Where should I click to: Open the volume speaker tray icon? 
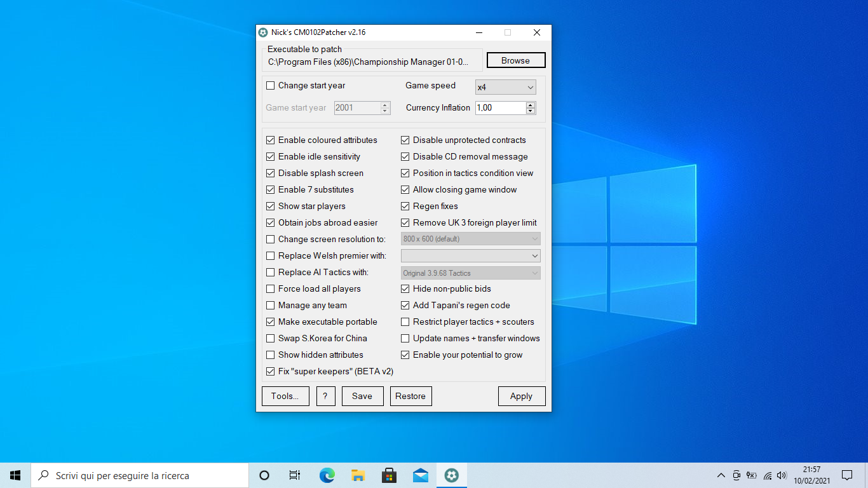pyautogui.click(x=782, y=475)
